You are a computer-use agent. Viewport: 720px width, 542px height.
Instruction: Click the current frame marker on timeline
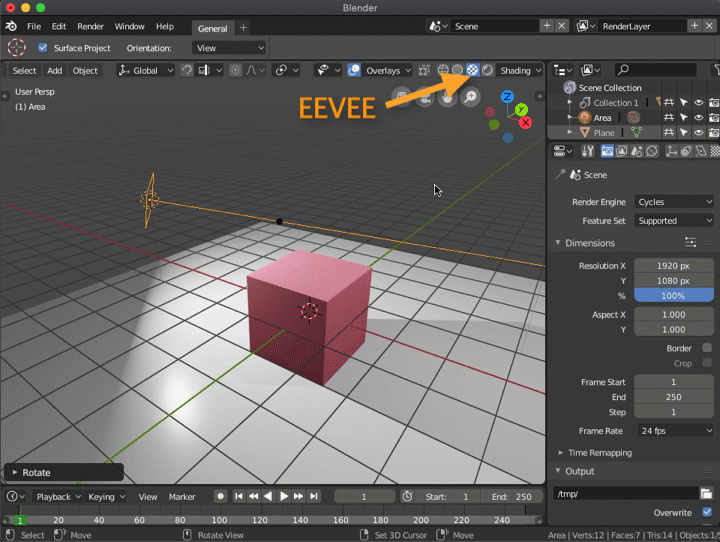[20, 520]
